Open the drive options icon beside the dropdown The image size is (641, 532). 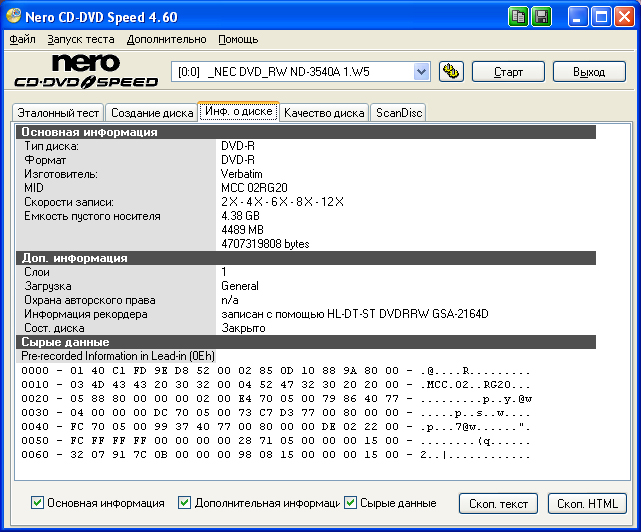451,72
